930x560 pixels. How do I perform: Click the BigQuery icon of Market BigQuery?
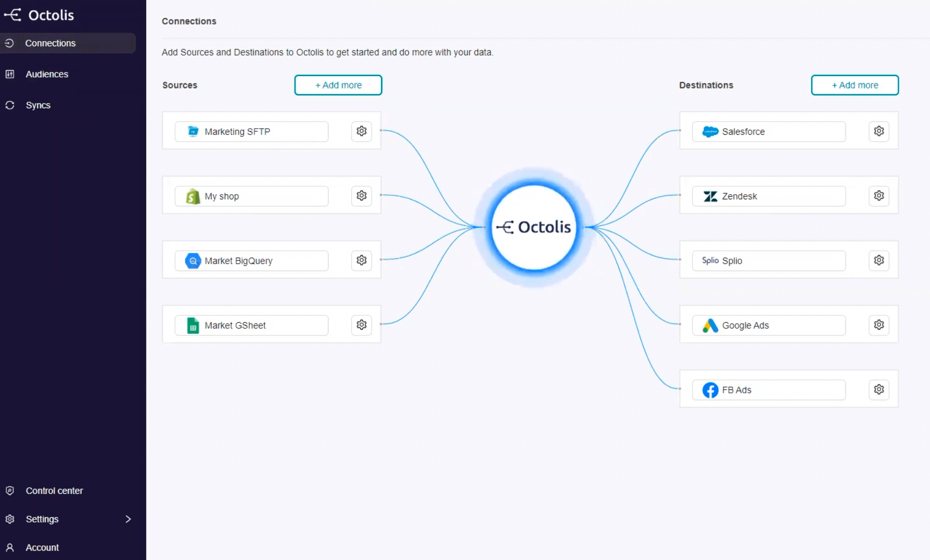coord(193,261)
